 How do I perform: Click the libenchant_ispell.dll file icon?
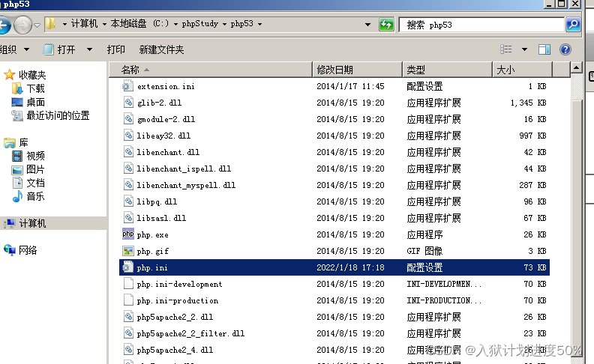(x=128, y=169)
